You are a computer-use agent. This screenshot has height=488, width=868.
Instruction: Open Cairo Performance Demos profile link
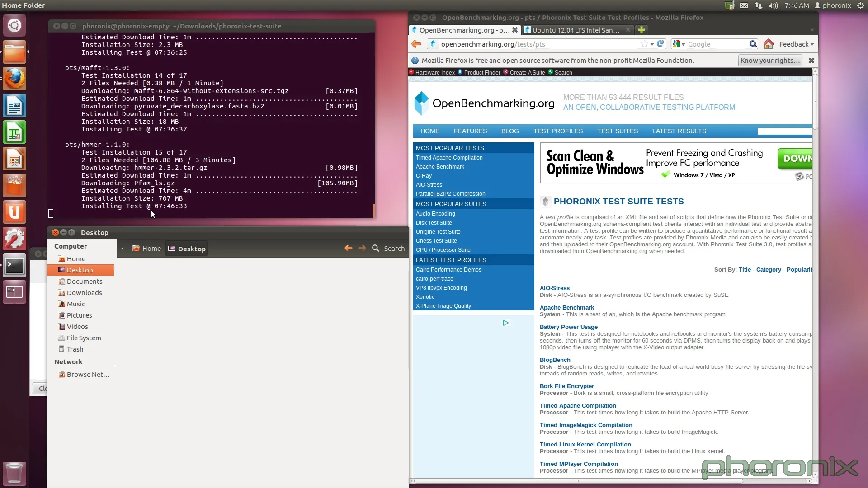(448, 270)
